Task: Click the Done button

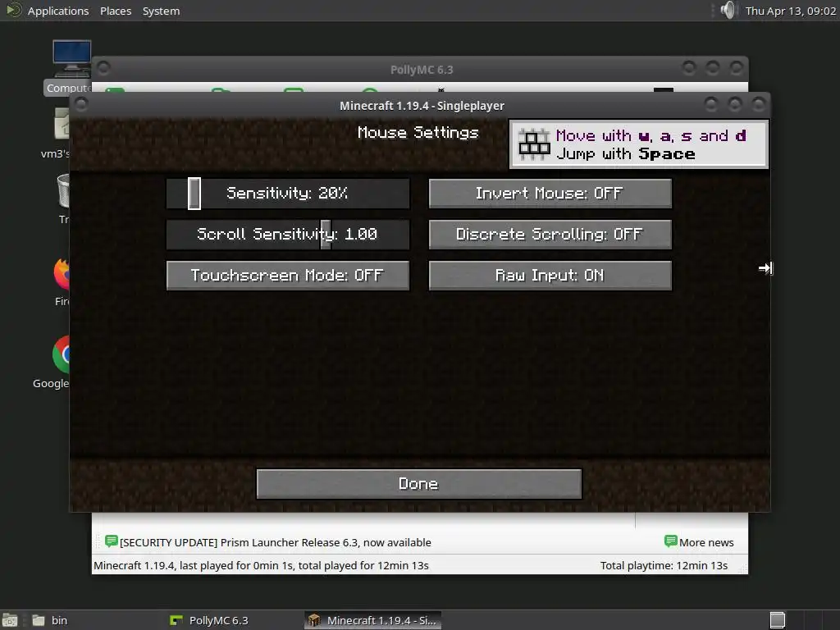Action: coord(419,484)
